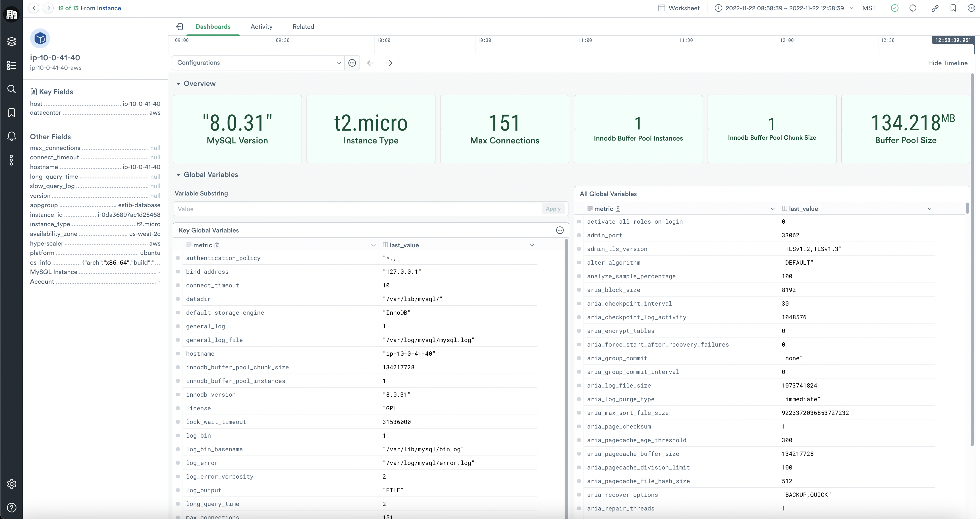The image size is (980, 519).
Task: Click the 12:58:39.951 timeline marker
Action: point(953,40)
